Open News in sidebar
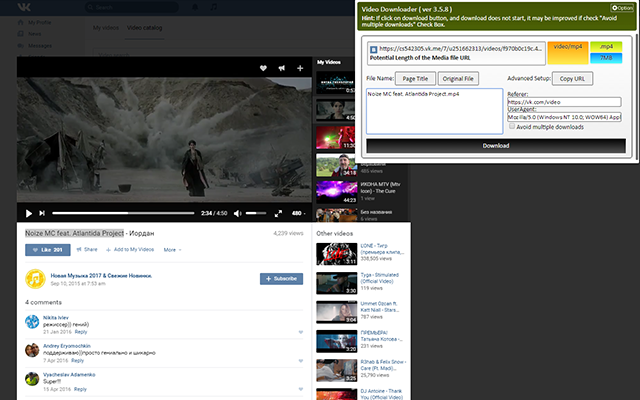The image size is (640, 400). point(35,34)
